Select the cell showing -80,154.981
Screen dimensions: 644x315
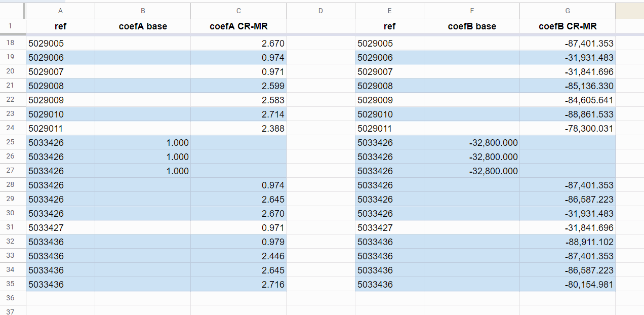[x=568, y=285]
